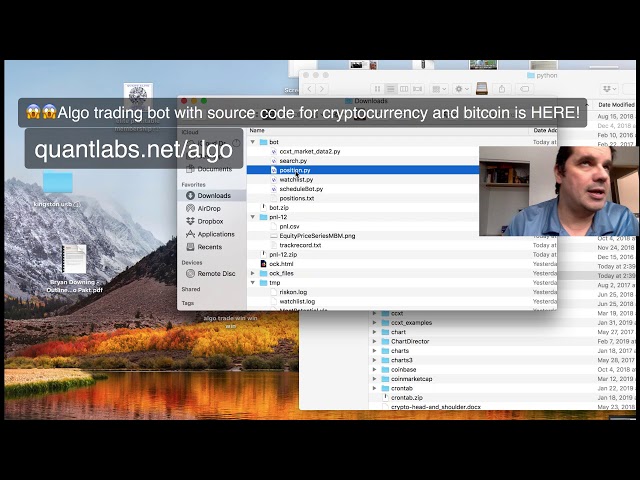This screenshot has height=480, width=640.
Task: Collapse the pnl-12 folder
Action: 253,217
